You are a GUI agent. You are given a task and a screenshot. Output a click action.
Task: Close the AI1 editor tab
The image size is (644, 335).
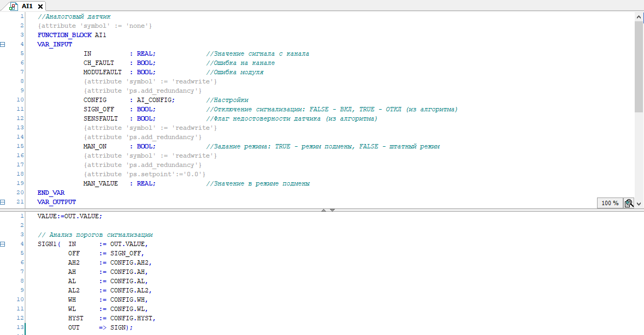pos(40,7)
